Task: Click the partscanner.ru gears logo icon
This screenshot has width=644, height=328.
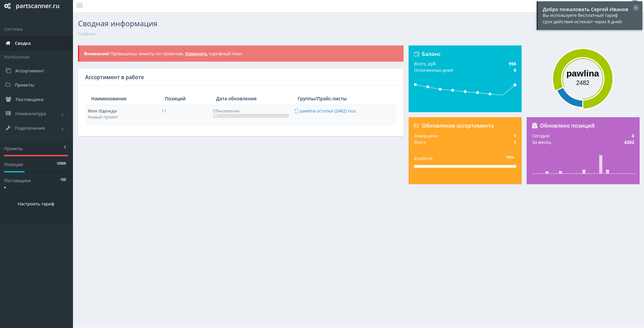Action: (7, 6)
